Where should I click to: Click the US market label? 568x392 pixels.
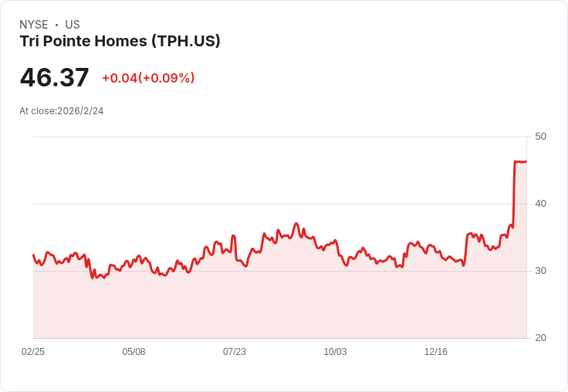point(73,25)
